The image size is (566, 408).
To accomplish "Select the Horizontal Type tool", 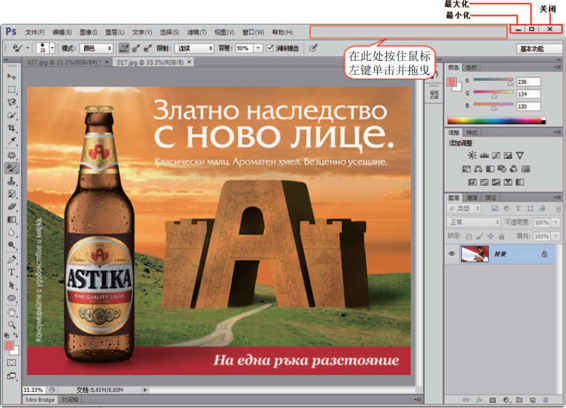I will [x=12, y=272].
